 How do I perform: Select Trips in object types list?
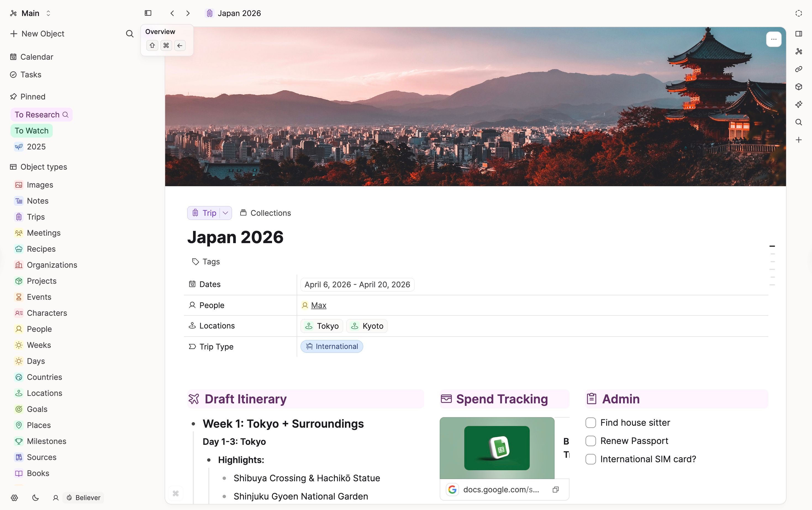[x=36, y=217]
